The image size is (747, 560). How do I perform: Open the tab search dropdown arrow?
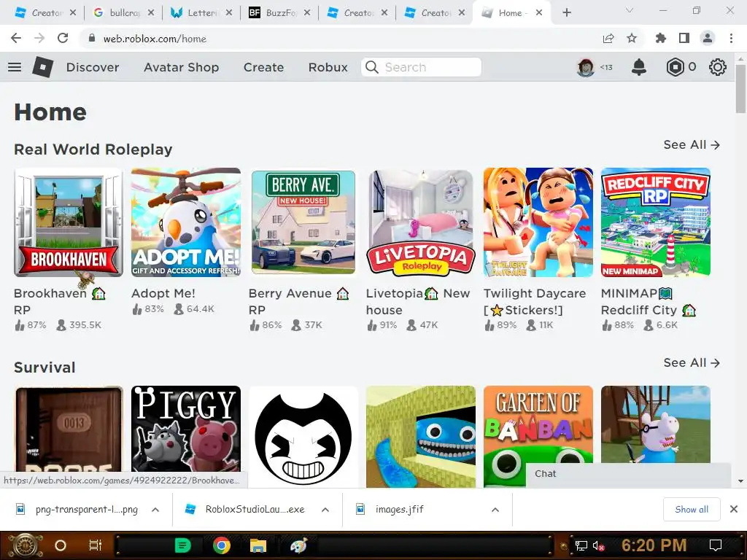630,10
